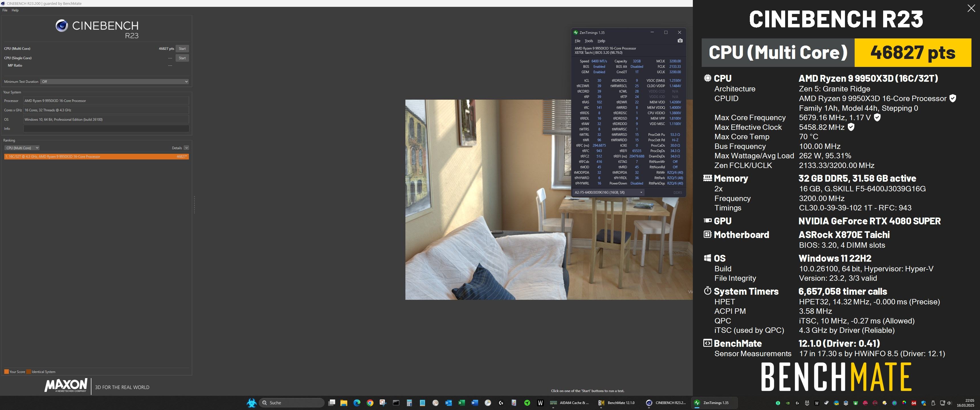The width and height of the screenshot is (980, 410).
Task: Switch to BenchMate 12.1.0 taskbar window
Action: [616, 403]
